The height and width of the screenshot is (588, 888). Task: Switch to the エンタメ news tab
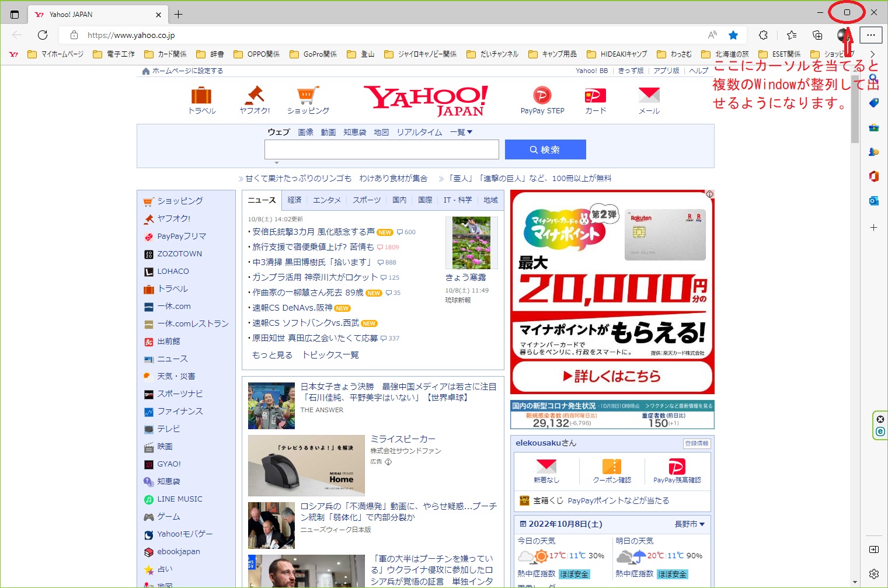(327, 200)
